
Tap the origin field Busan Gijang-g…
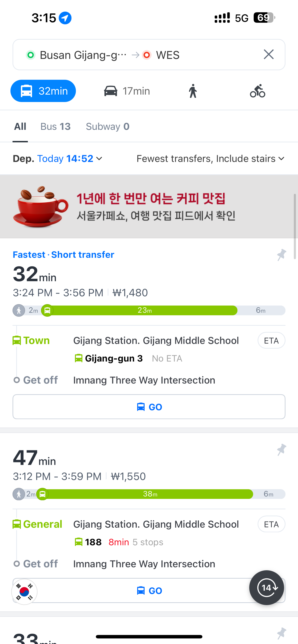83,55
